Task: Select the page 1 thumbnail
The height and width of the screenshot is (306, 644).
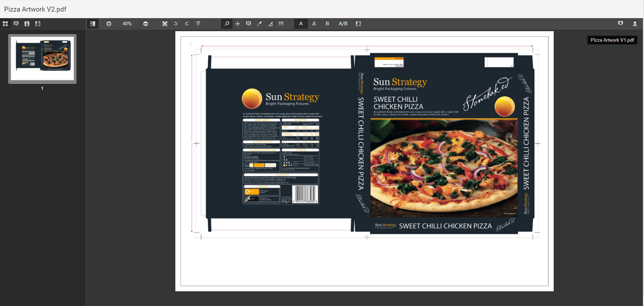Action: [x=42, y=59]
